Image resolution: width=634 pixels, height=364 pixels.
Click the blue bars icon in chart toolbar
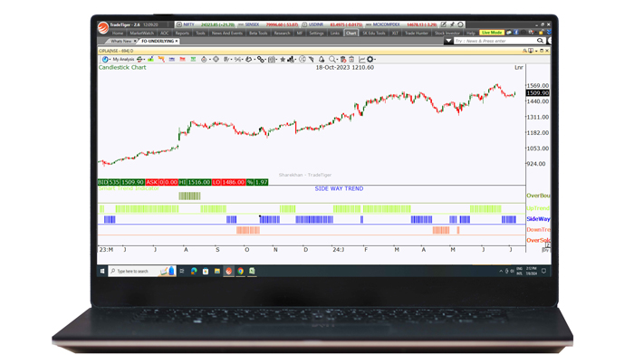click(172, 59)
